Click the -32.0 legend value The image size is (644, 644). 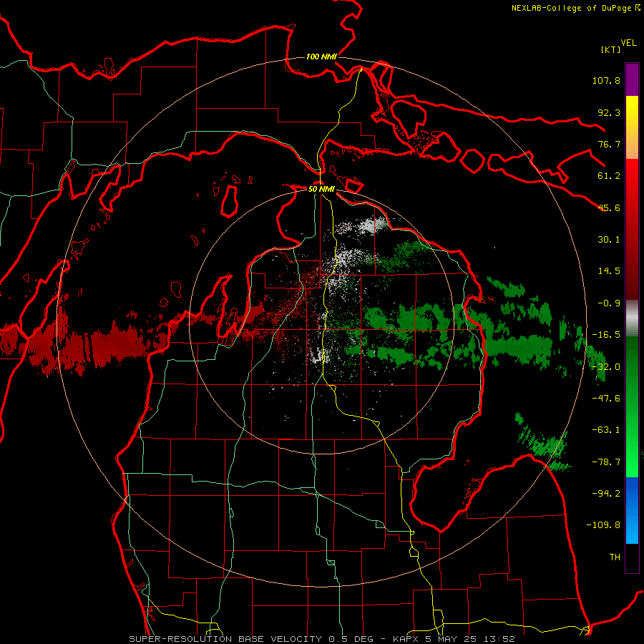(606, 367)
